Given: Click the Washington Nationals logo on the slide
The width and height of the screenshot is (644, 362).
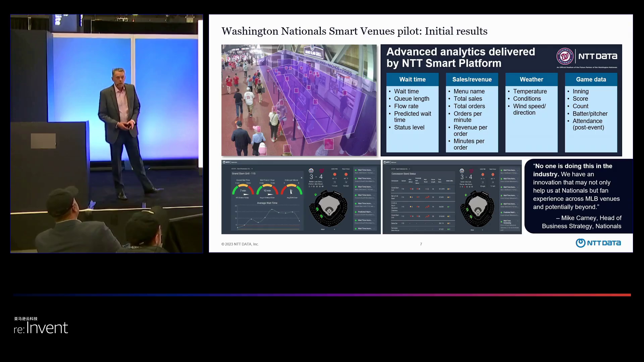Looking at the screenshot, I should point(565,56).
